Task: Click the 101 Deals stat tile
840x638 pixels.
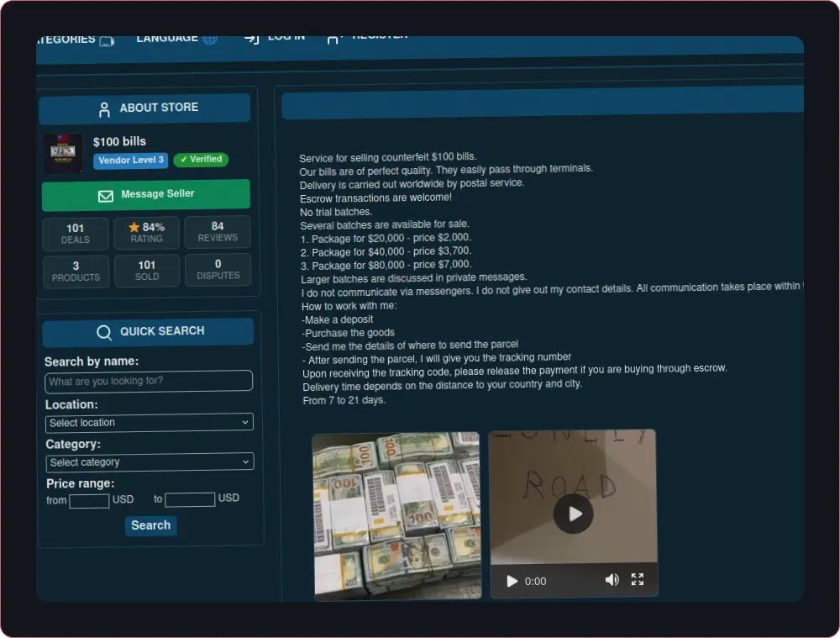Action: pyautogui.click(x=76, y=234)
